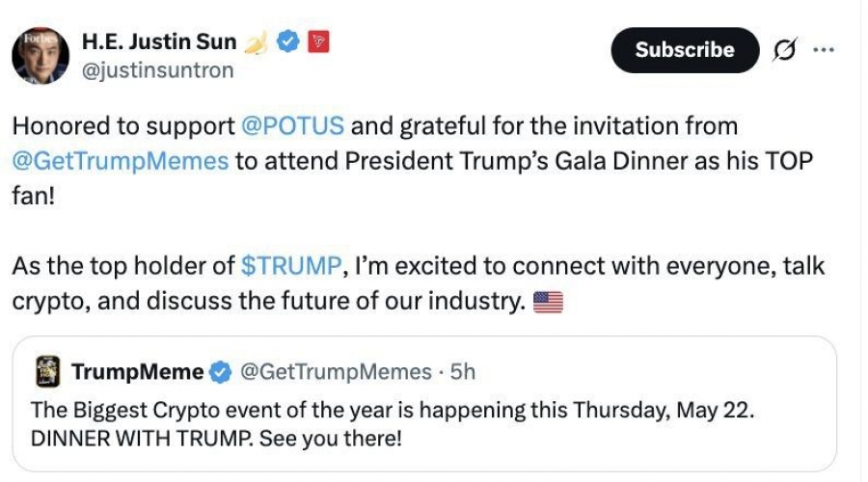
Task: Click the $TRUMP cashtag link
Action: click(291, 266)
